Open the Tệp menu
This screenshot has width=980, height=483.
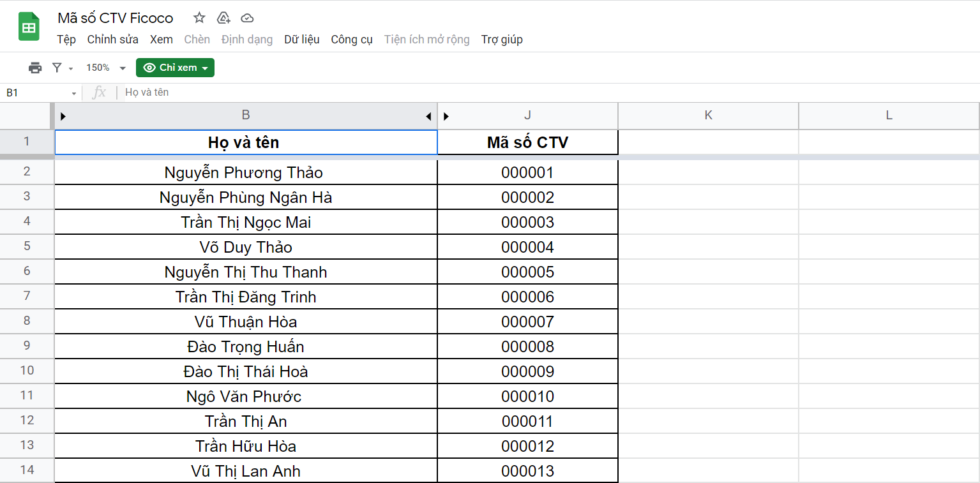[66, 40]
